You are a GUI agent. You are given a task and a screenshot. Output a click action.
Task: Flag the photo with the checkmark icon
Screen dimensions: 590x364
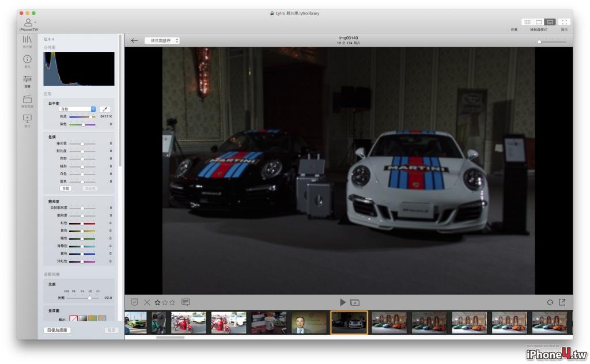pyautogui.click(x=134, y=302)
